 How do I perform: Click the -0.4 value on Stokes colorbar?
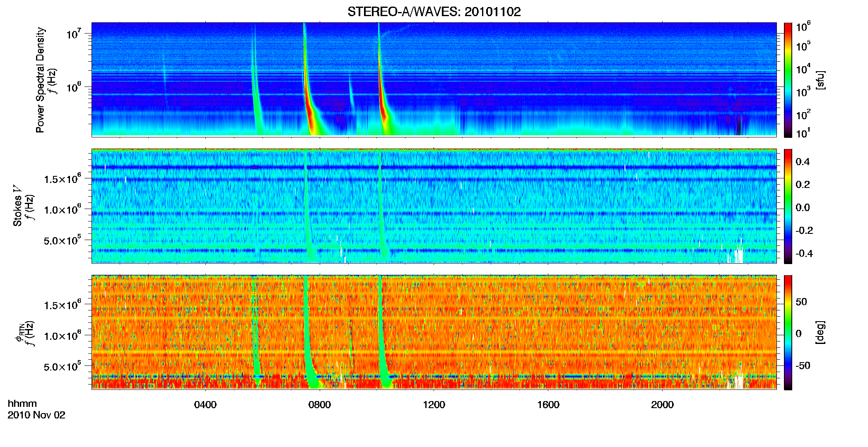(x=804, y=253)
